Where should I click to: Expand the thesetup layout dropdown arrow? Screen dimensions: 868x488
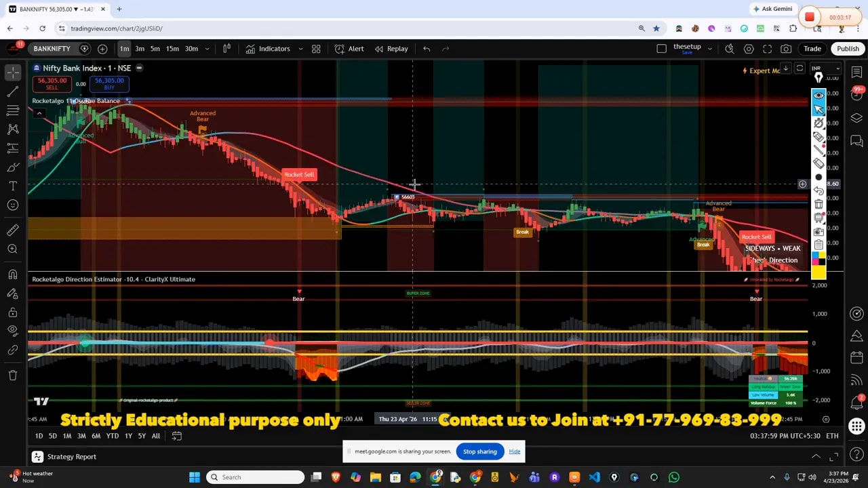(x=710, y=49)
